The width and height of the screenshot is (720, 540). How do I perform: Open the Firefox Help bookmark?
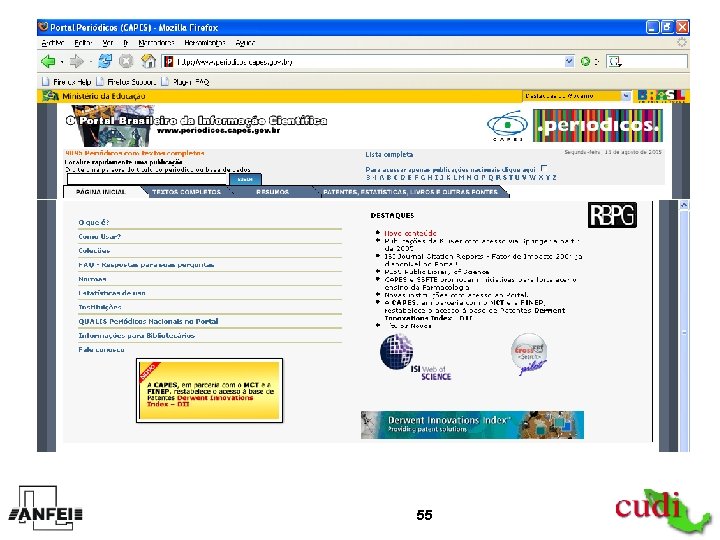point(67,82)
